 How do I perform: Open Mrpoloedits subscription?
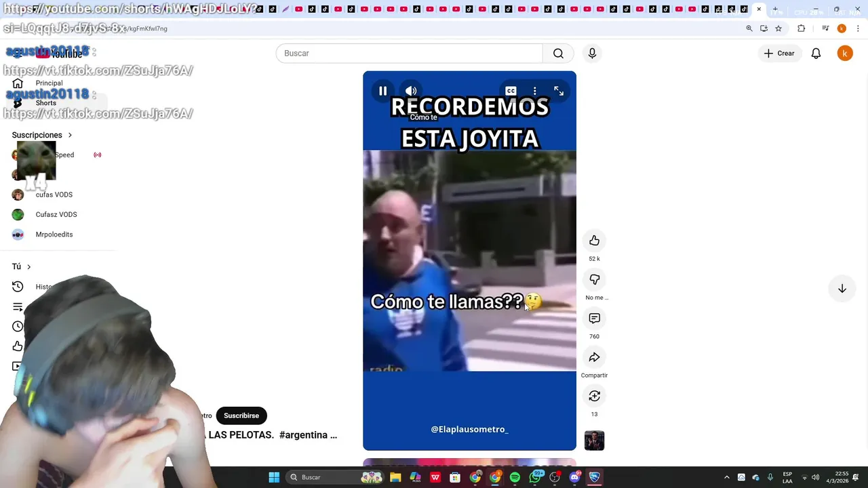click(54, 235)
